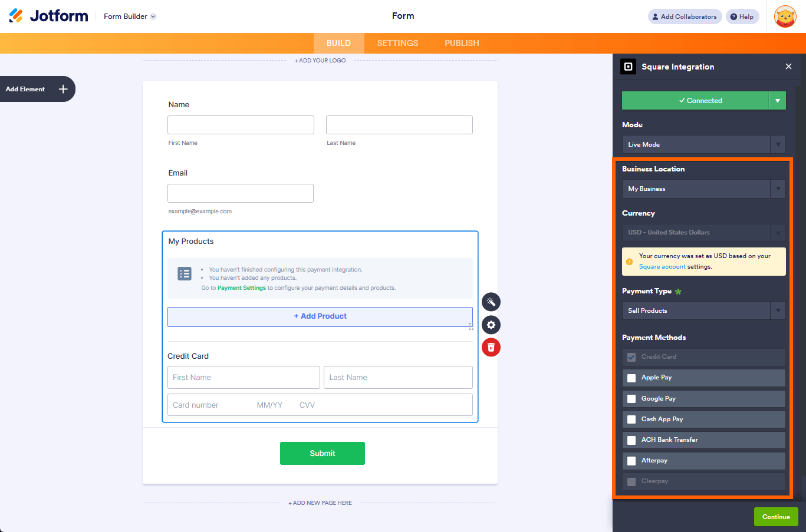This screenshot has width=806, height=532.
Task: Enable the Google Pay checkbox
Action: pos(631,399)
